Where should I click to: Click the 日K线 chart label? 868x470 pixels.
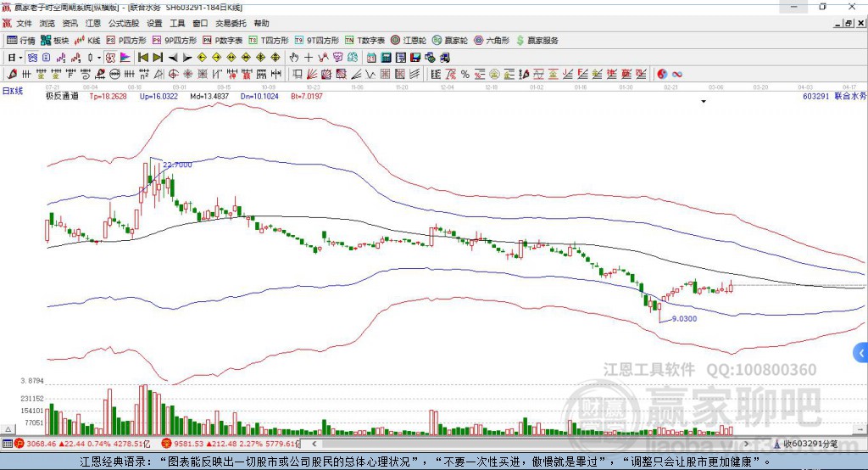point(13,91)
